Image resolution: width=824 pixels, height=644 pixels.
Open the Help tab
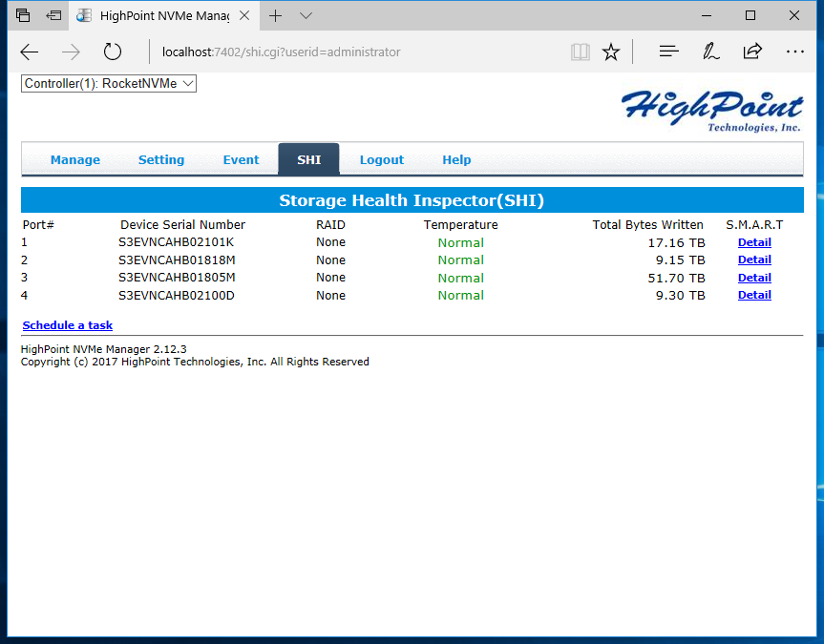(456, 159)
